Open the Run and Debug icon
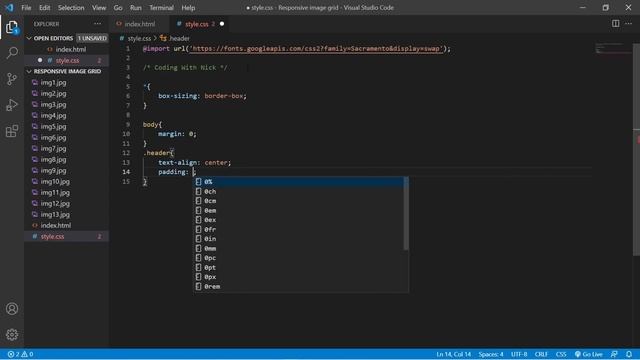The image size is (640, 360). click(12, 105)
